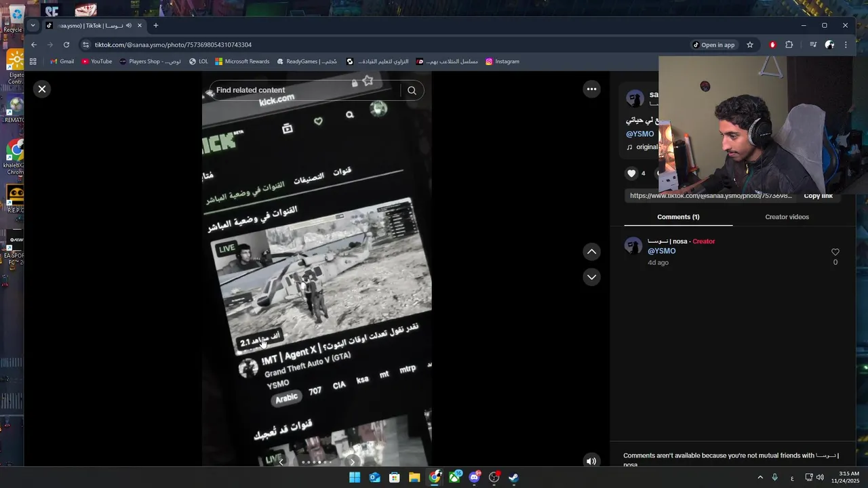The height and width of the screenshot is (488, 868).
Task: Open OBS Studio from the taskbar
Action: point(494,477)
